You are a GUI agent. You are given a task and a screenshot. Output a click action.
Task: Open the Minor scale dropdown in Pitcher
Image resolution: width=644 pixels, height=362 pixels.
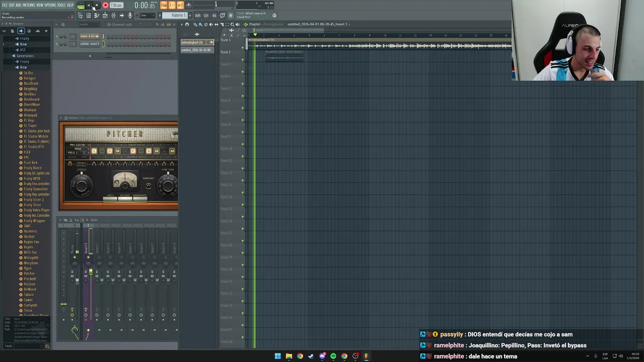(x=78, y=149)
